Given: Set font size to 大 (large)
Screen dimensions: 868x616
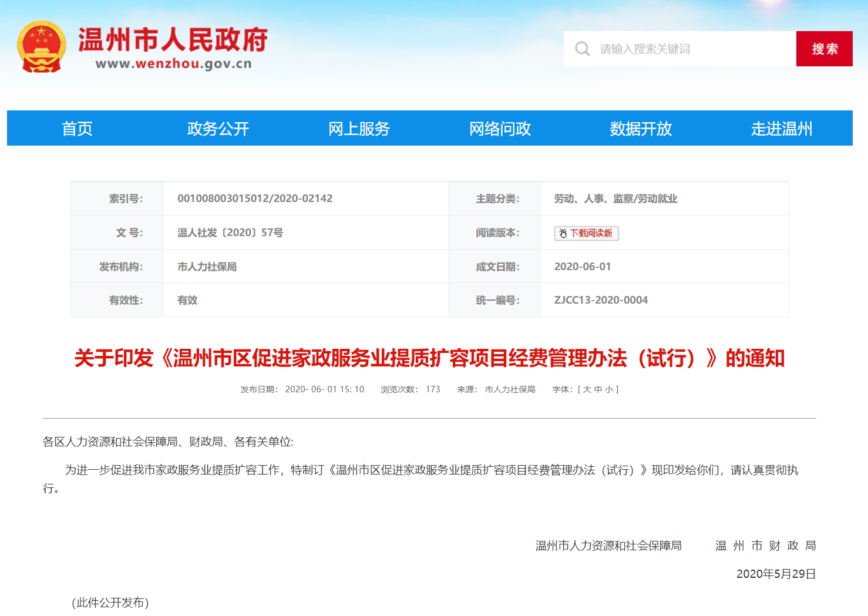Looking at the screenshot, I should (x=587, y=389).
